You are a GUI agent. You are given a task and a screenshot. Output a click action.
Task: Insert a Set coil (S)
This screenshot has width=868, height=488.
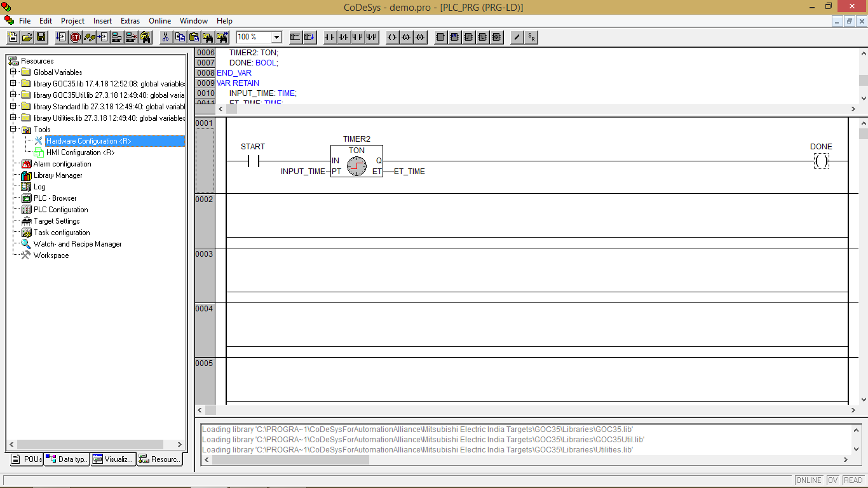coord(406,37)
